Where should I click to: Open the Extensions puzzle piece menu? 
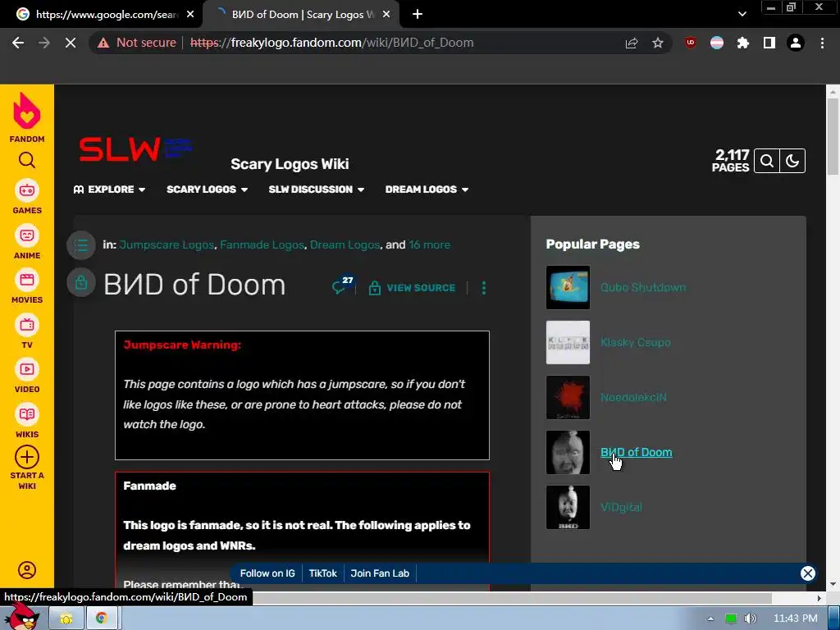tap(743, 43)
